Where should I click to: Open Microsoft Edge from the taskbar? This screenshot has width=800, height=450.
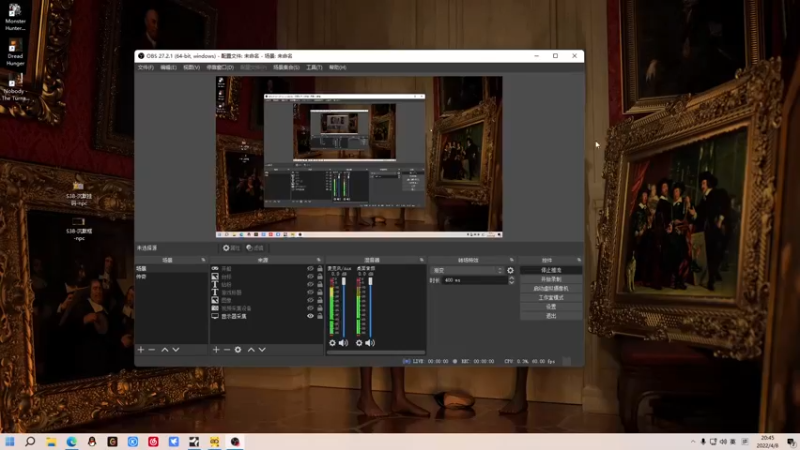click(x=71, y=441)
